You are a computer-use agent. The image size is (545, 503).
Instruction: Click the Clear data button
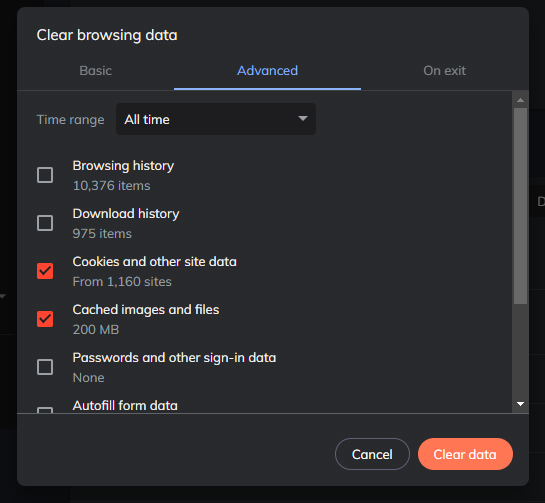[465, 454]
